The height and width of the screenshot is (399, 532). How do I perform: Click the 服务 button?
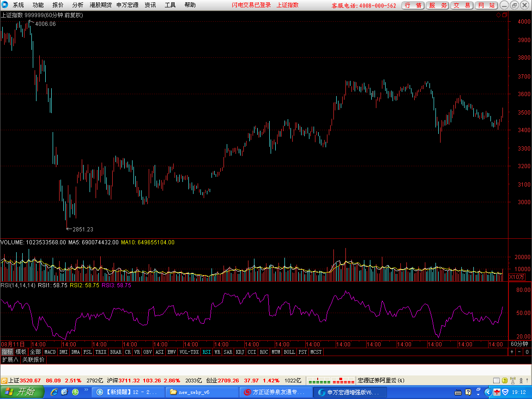[x=438, y=6]
